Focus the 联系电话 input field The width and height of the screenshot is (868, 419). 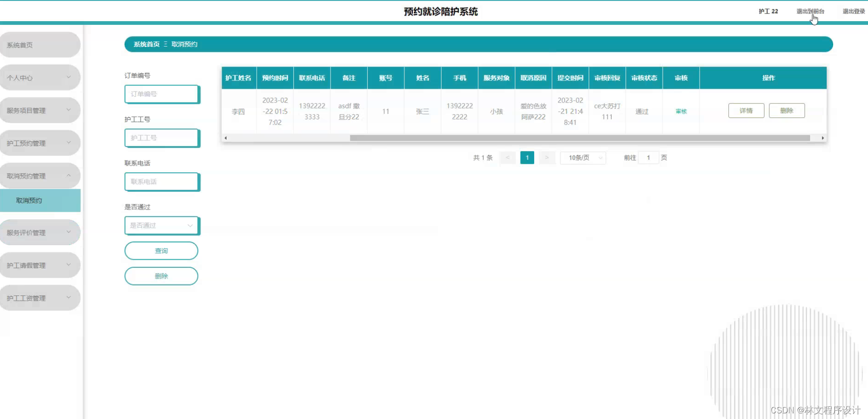pos(162,182)
